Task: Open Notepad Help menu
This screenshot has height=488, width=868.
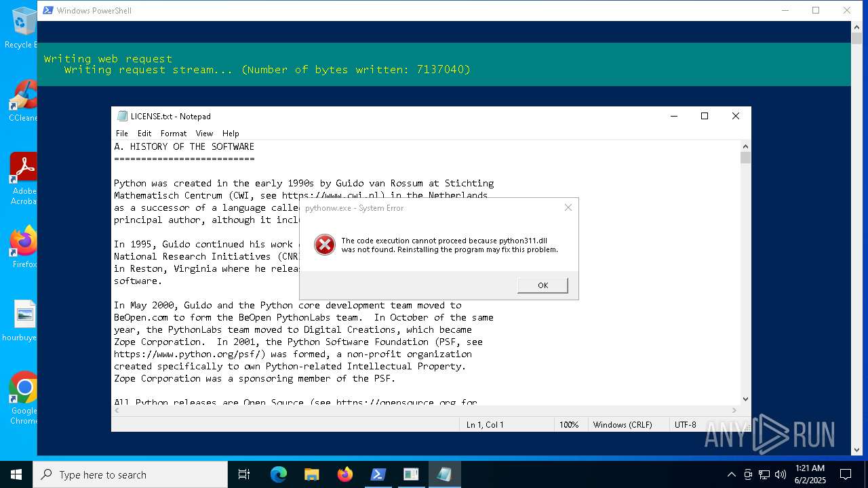Action: tap(231, 134)
